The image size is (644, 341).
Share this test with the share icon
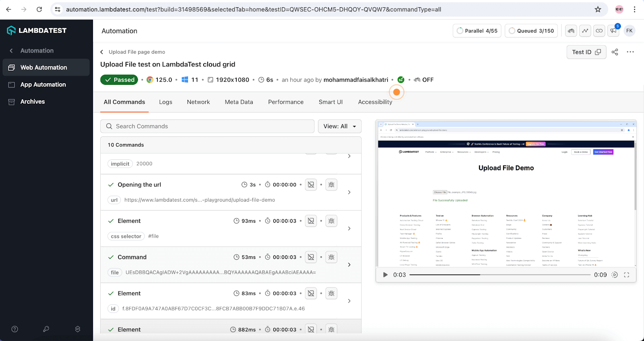615,52
